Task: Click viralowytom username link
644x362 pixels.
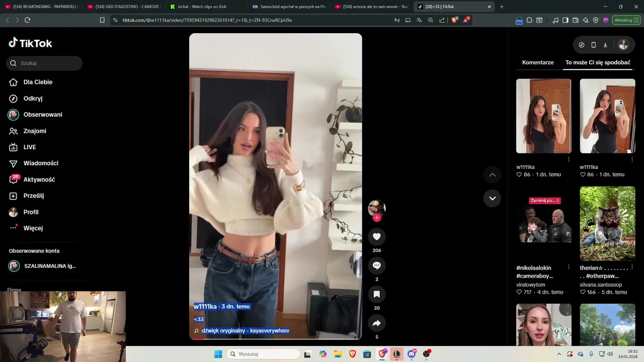Action: pos(530,285)
